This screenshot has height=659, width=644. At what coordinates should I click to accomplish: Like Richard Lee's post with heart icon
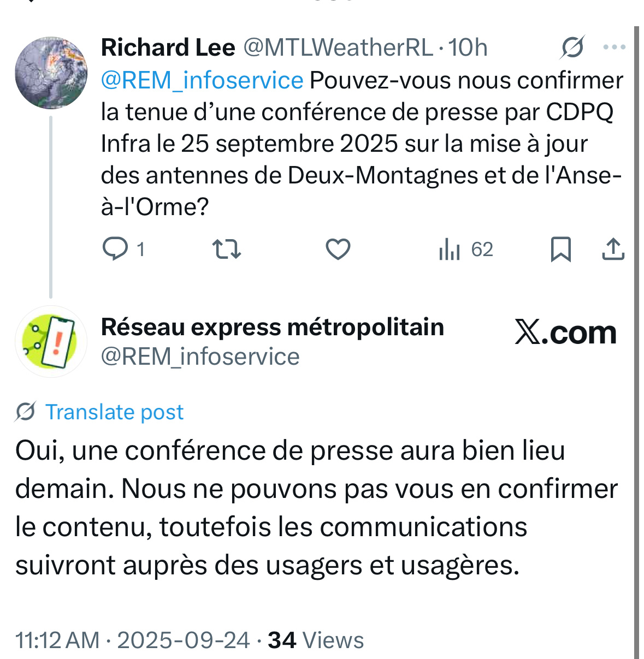(x=338, y=250)
